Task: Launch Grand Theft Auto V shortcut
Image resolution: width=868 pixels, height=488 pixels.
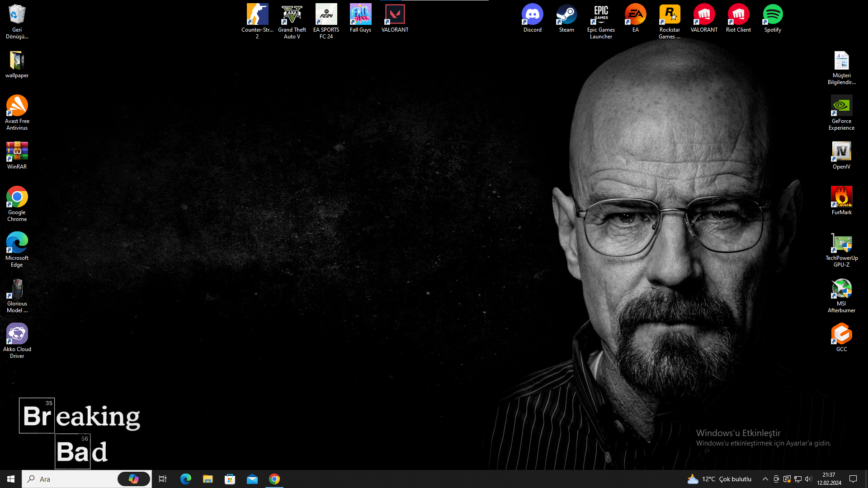Action: [x=292, y=21]
